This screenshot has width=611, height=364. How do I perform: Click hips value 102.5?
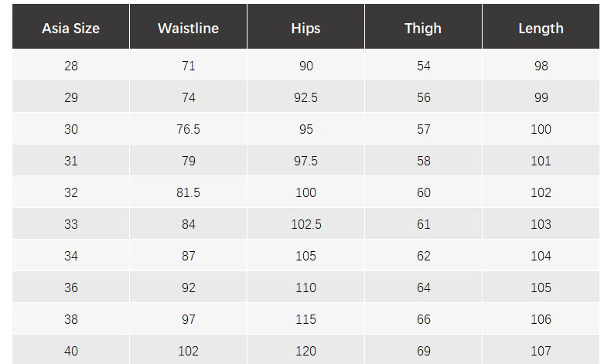(306, 224)
